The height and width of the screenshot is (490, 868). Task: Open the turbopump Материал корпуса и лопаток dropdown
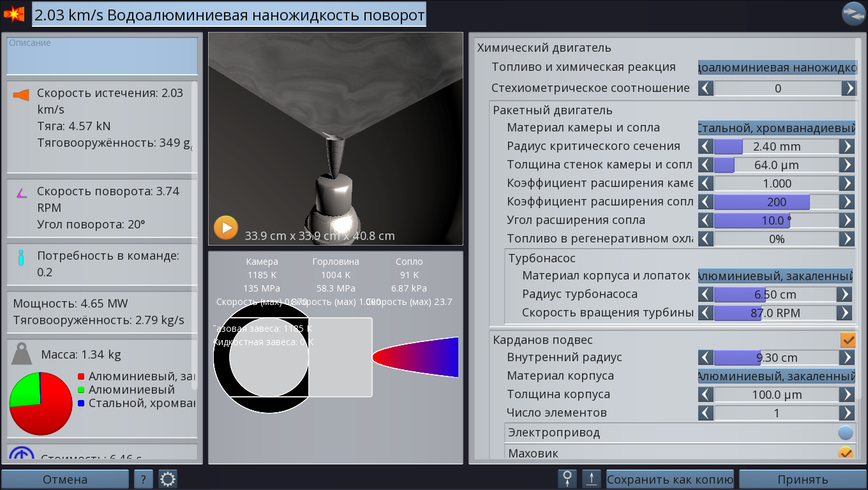click(x=775, y=276)
